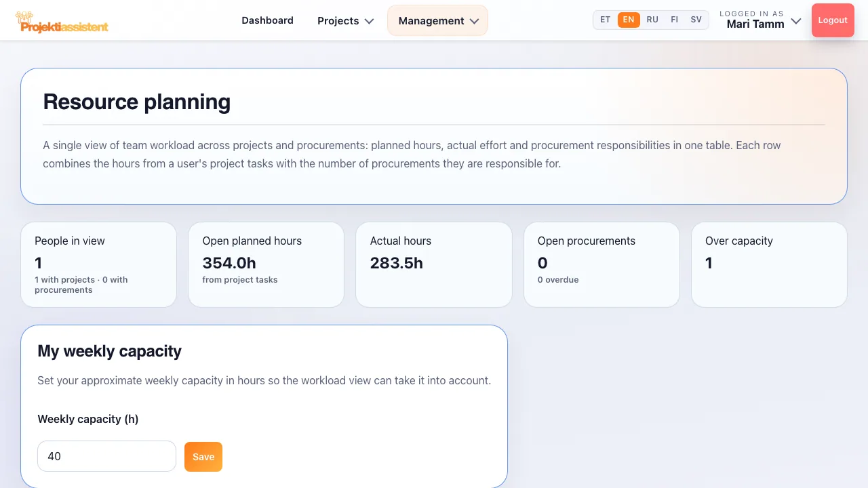Open the Dashboard page
This screenshot has height=488, width=868.
click(267, 20)
